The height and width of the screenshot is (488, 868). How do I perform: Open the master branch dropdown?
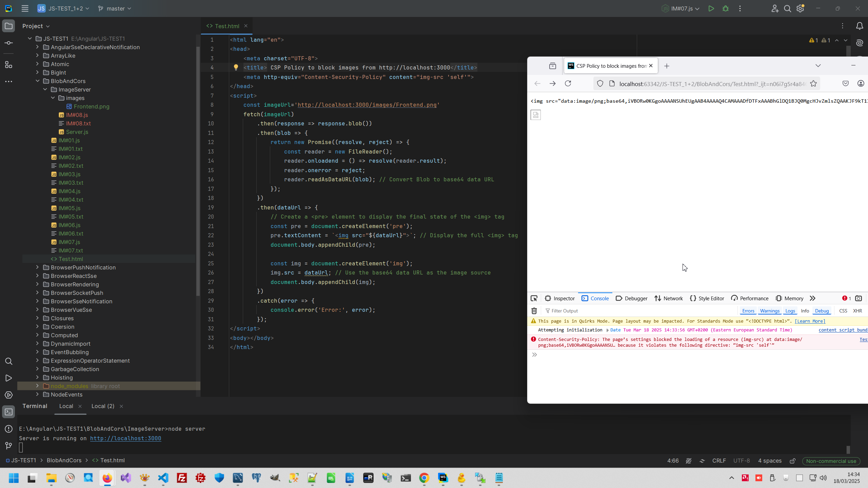115,8
